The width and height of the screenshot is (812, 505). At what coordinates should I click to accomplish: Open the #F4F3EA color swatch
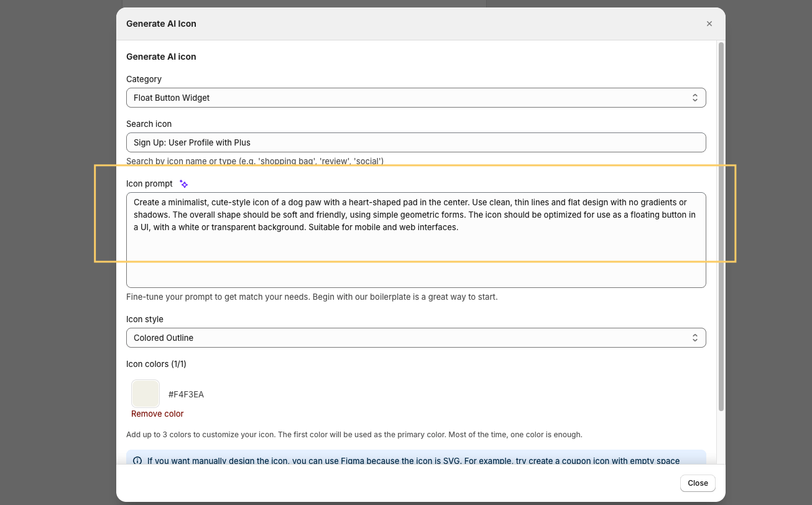[x=145, y=394]
